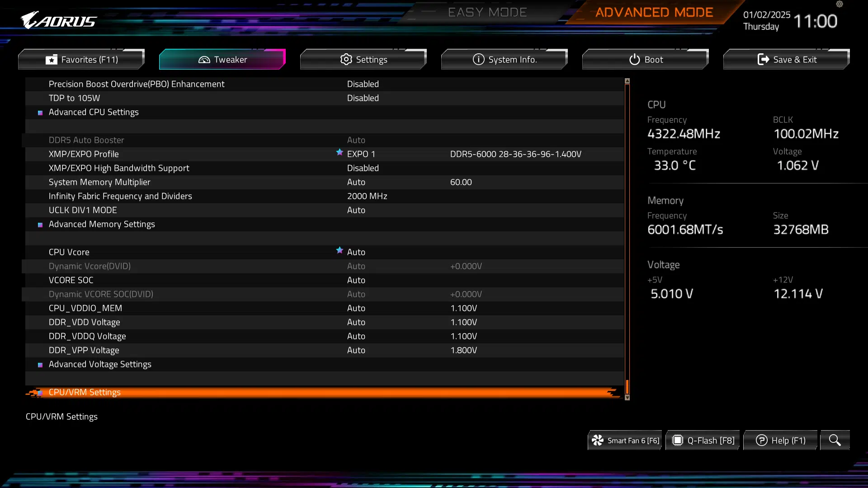Image resolution: width=868 pixels, height=488 pixels.
Task: Select the TDP to 105W label
Action: point(74,98)
